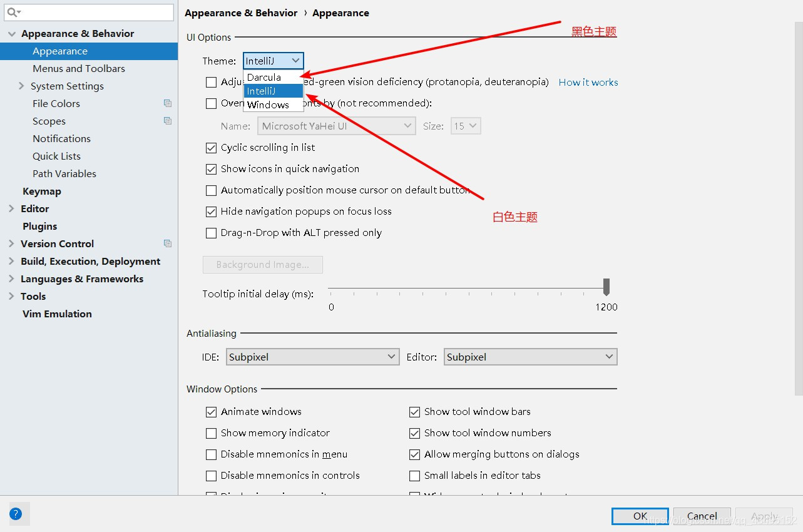Enable Disable mnemonics in controls checkbox
The height and width of the screenshot is (532, 803).
[212, 476]
